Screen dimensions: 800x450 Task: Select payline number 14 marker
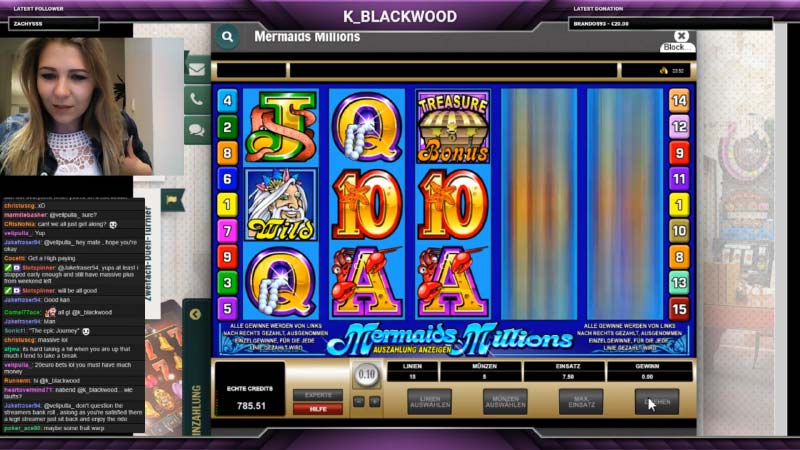click(679, 101)
